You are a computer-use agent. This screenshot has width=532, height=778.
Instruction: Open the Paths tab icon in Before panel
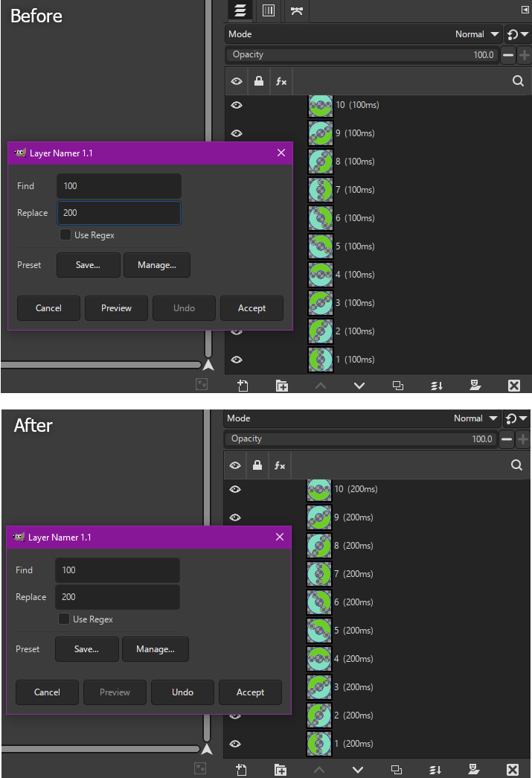tap(296, 10)
